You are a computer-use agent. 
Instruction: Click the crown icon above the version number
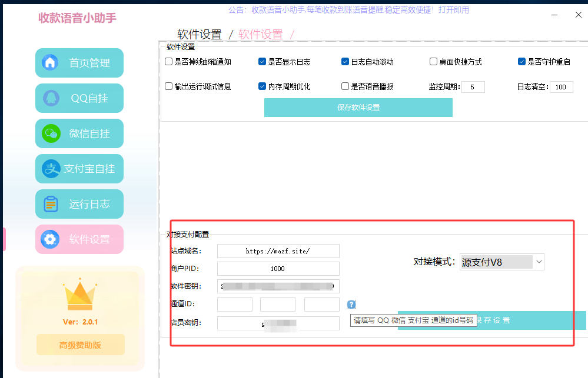pos(79,294)
